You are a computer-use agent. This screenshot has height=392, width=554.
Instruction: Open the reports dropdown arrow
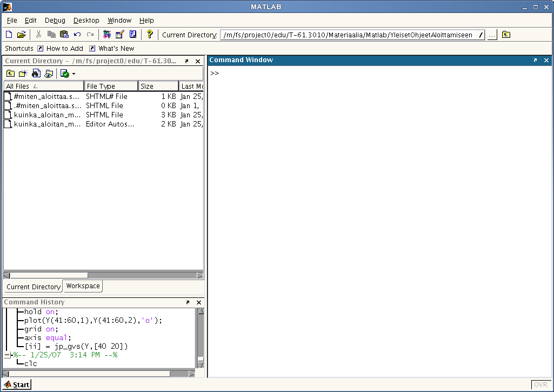[x=74, y=74]
